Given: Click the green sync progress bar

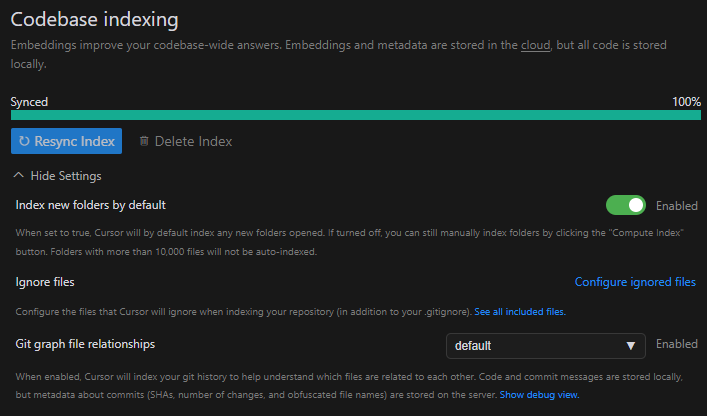Looking at the screenshot, I should 356,115.
